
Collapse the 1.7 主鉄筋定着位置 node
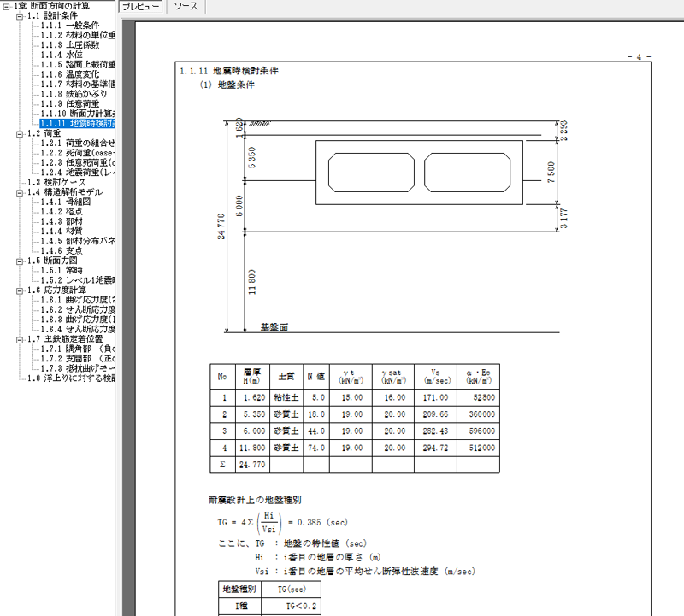[20, 339]
